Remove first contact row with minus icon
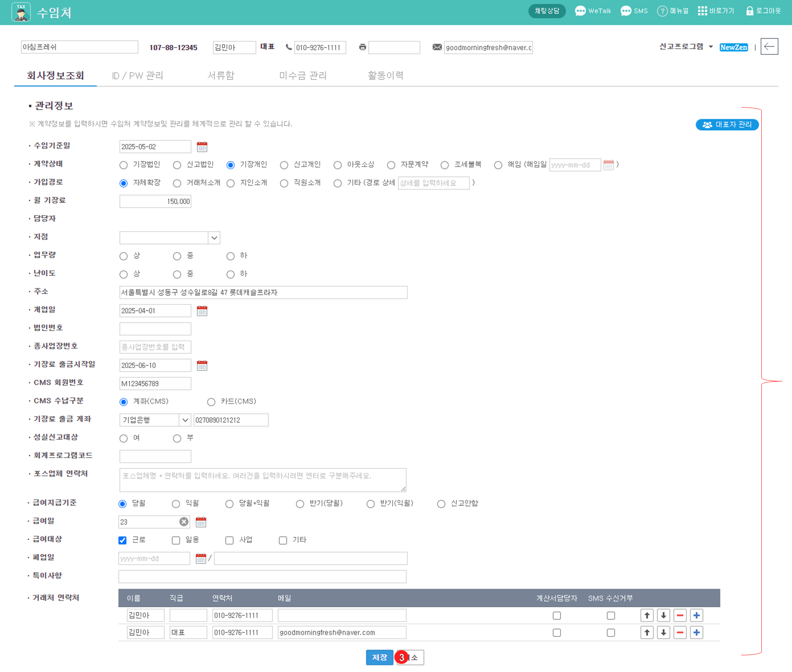The image size is (792, 672). [x=680, y=616]
